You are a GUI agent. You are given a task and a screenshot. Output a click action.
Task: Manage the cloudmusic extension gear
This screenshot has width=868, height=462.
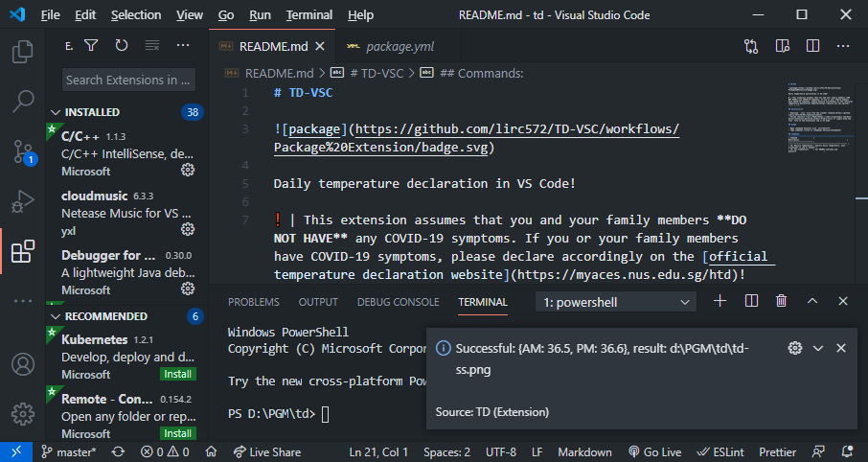[188, 229]
